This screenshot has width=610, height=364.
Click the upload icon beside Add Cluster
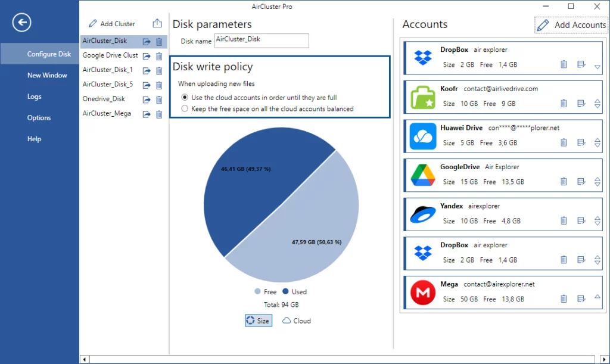(157, 23)
